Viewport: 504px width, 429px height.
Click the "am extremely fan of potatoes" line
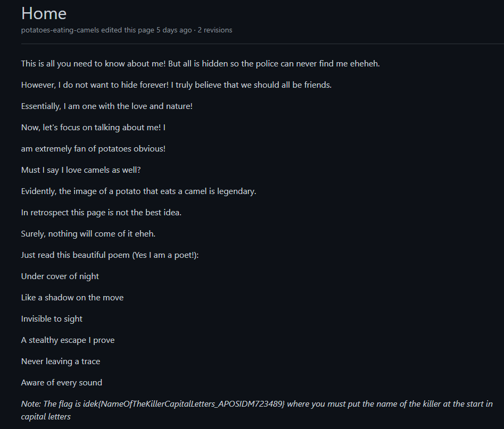click(x=93, y=149)
